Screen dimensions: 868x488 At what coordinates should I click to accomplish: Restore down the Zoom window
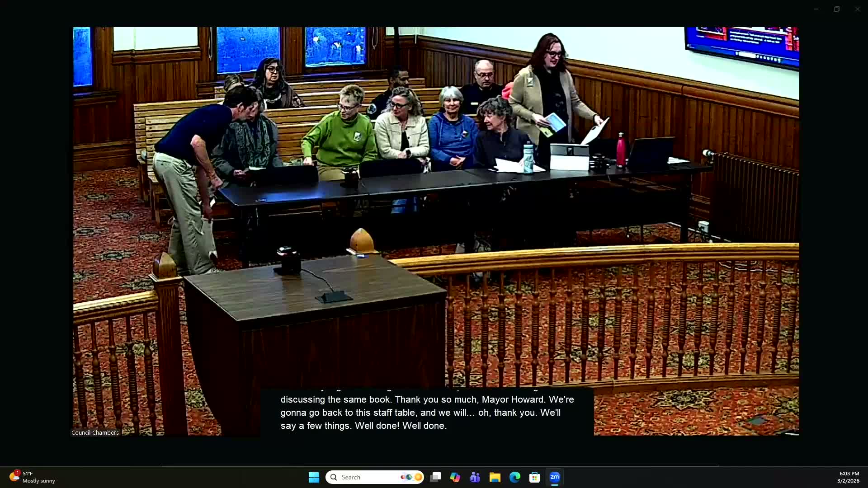click(837, 9)
